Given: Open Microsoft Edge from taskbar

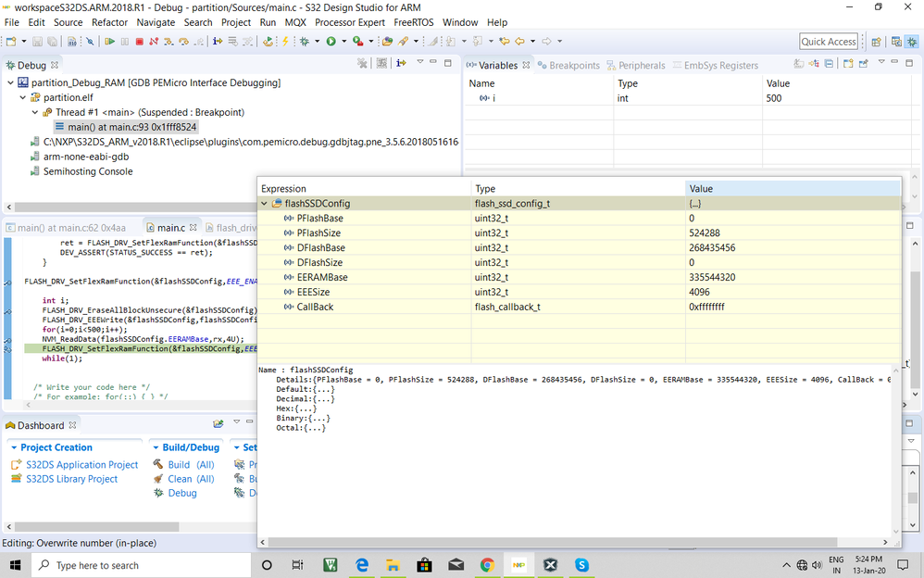Looking at the screenshot, I should [362, 565].
